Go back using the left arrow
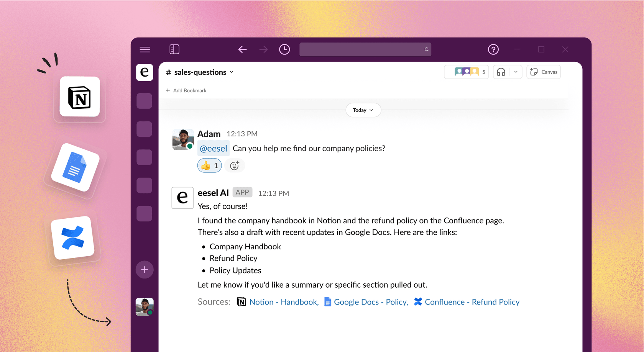The height and width of the screenshot is (352, 644). pos(242,49)
